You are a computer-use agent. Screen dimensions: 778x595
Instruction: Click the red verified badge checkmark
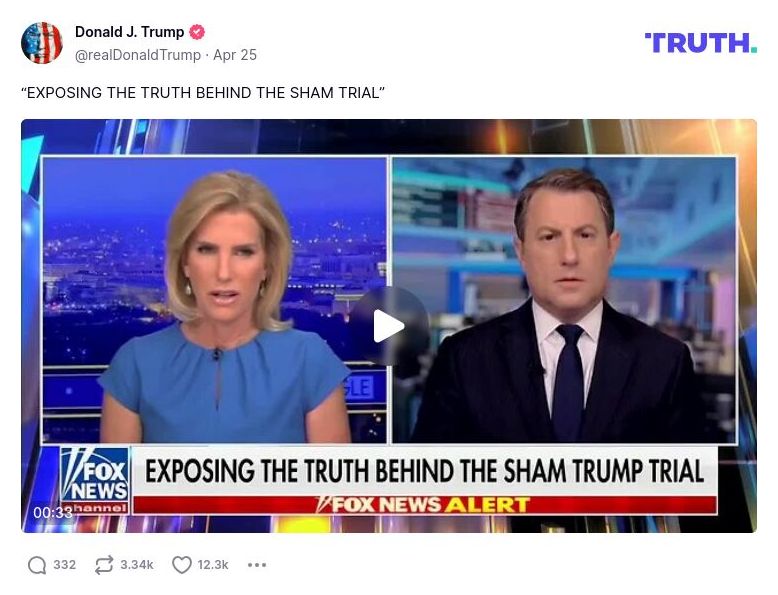point(197,32)
